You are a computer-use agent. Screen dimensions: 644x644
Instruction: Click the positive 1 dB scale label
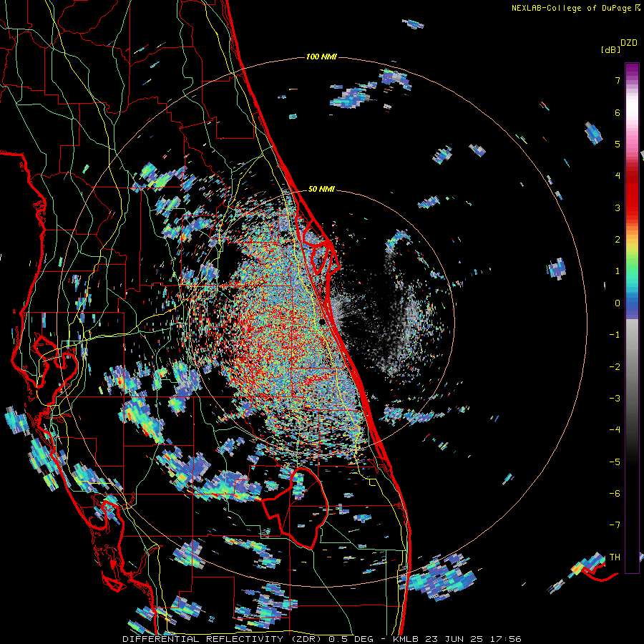618,271
